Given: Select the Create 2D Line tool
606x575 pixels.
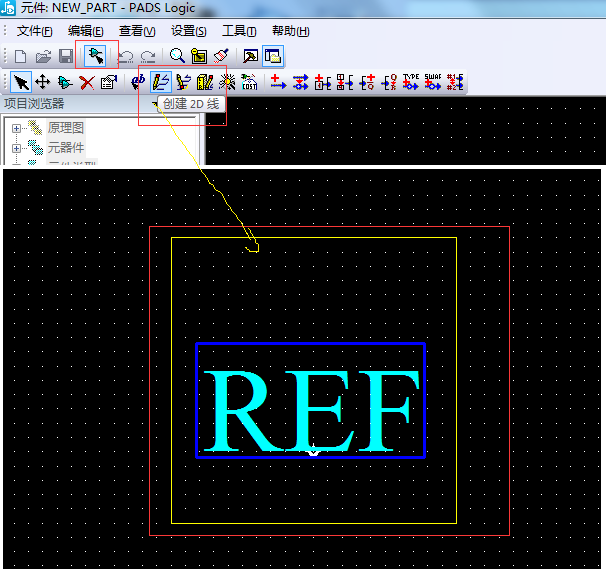Looking at the screenshot, I should click(160, 82).
